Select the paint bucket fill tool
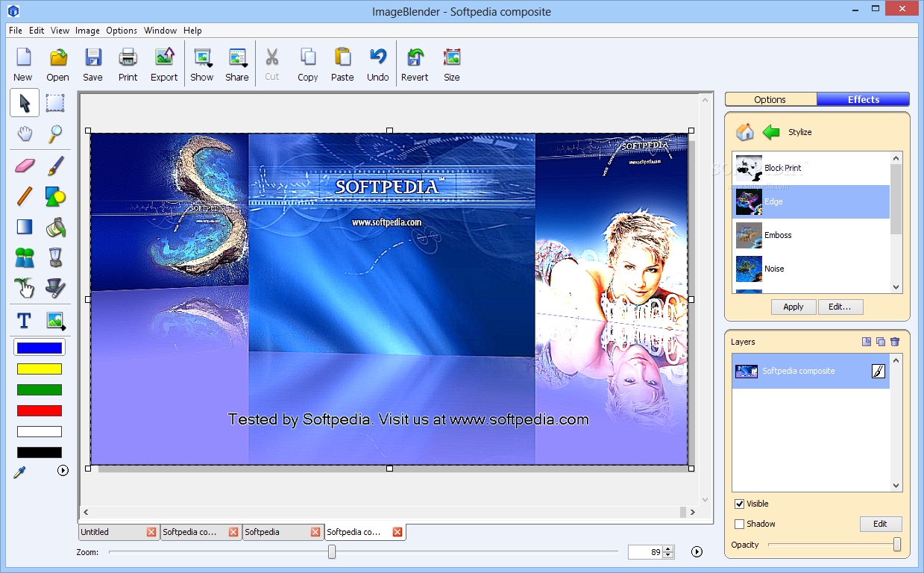 coord(55,227)
